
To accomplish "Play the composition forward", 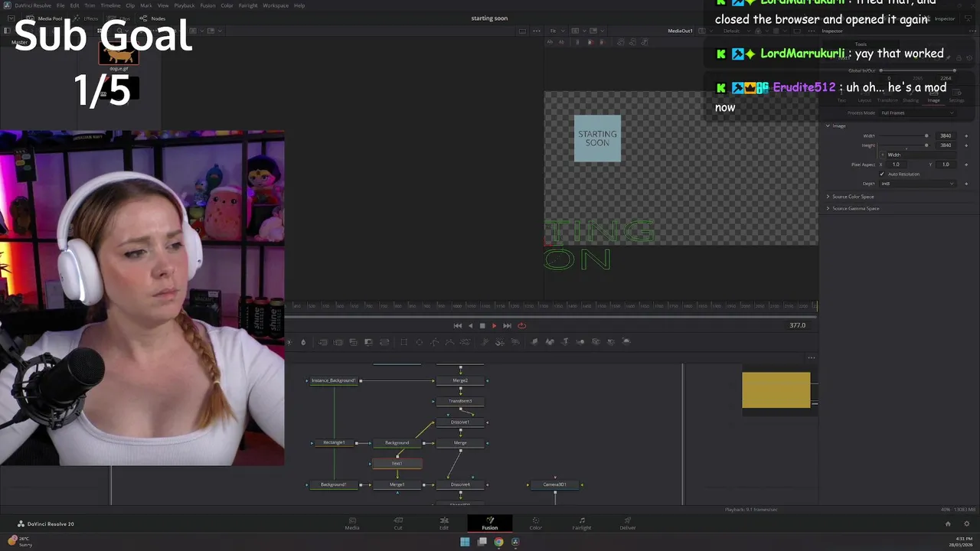I will point(494,325).
